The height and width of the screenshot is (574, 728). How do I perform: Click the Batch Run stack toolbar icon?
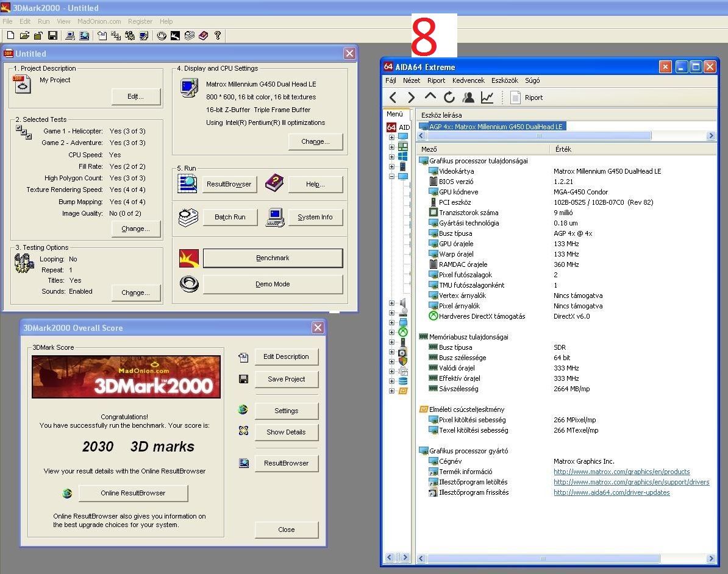190,35
